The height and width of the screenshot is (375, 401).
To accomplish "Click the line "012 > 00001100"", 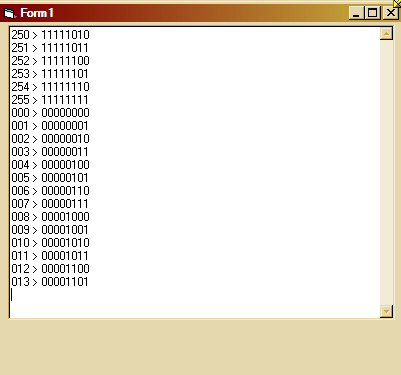I will coord(50,269).
